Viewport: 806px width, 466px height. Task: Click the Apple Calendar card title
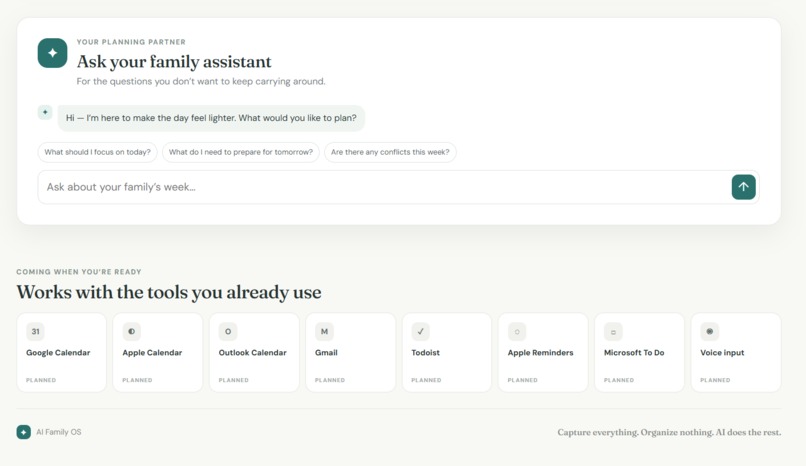point(152,352)
